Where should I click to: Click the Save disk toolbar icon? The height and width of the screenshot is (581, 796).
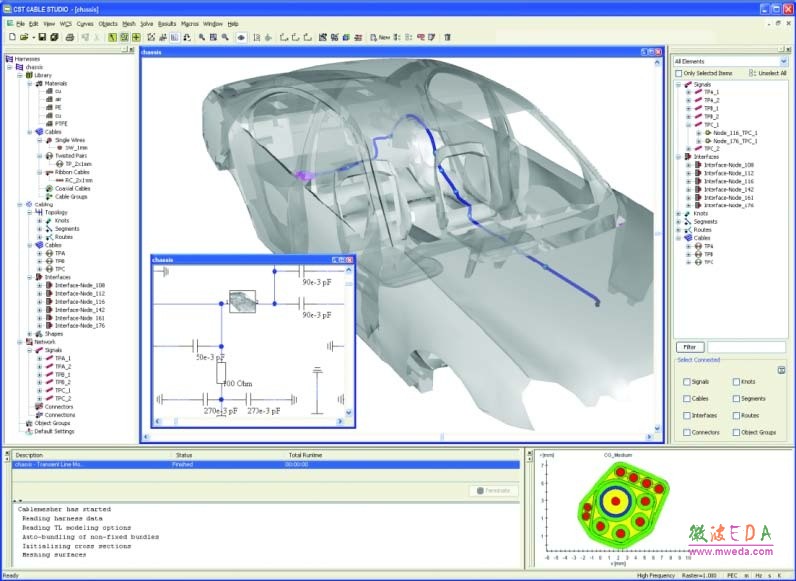point(42,37)
